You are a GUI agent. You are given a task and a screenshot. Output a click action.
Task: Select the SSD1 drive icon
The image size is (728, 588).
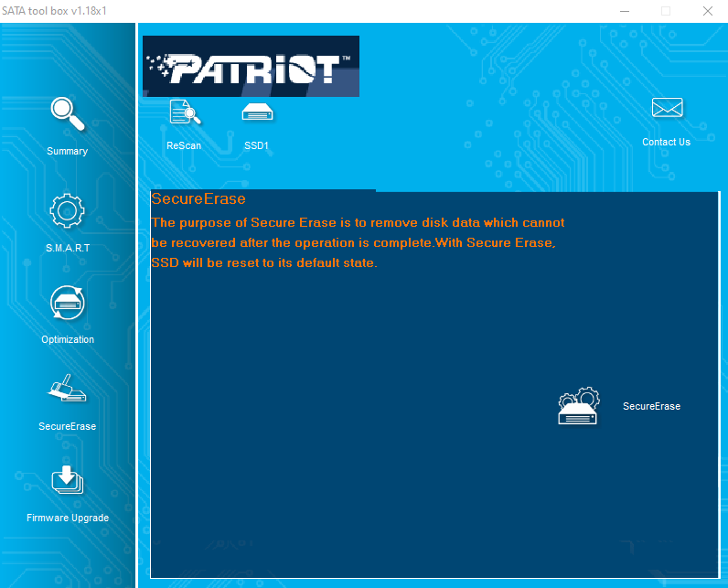point(257,112)
